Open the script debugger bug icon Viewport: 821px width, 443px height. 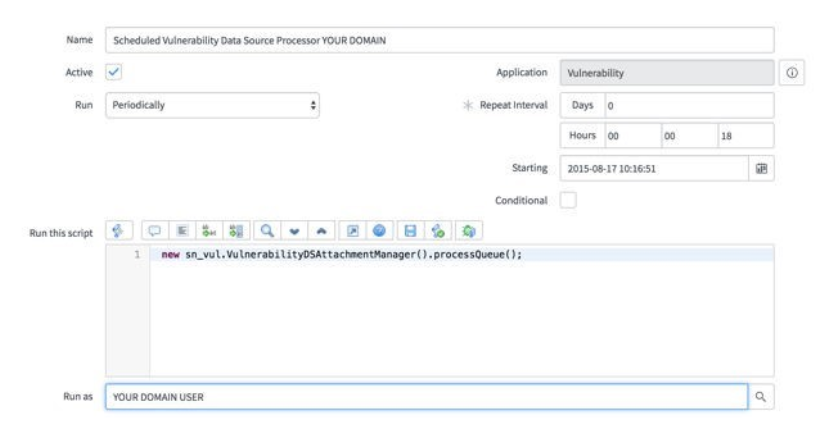click(x=469, y=231)
